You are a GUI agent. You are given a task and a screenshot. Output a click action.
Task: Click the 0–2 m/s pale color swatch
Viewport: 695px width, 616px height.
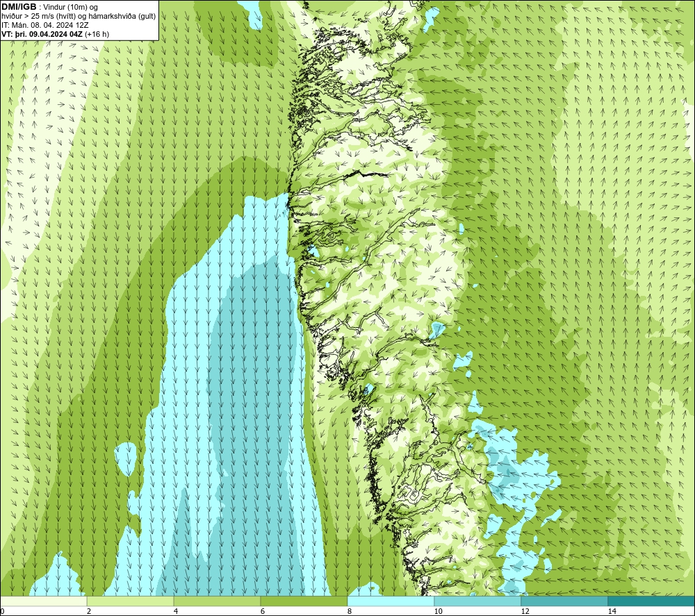[43, 601]
